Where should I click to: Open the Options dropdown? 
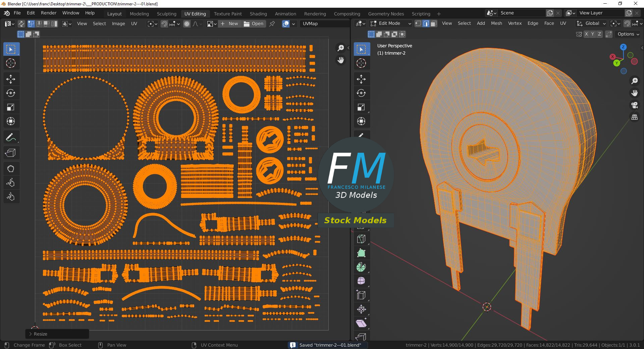coord(628,34)
